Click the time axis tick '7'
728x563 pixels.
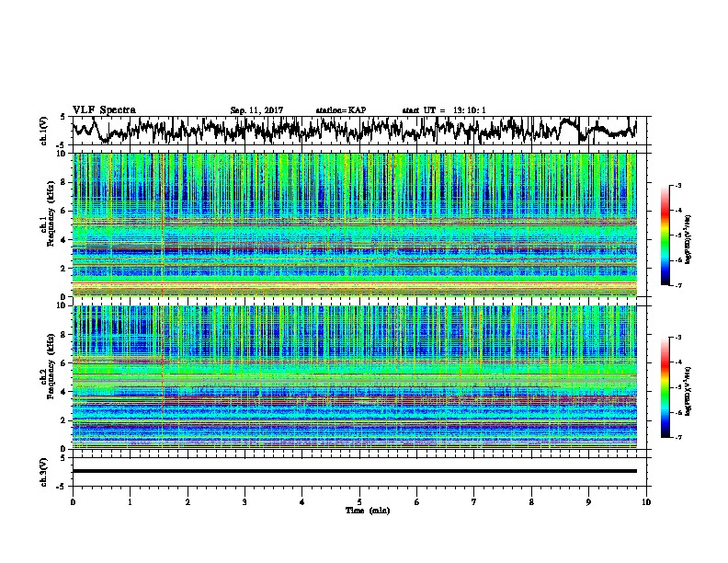tap(474, 502)
